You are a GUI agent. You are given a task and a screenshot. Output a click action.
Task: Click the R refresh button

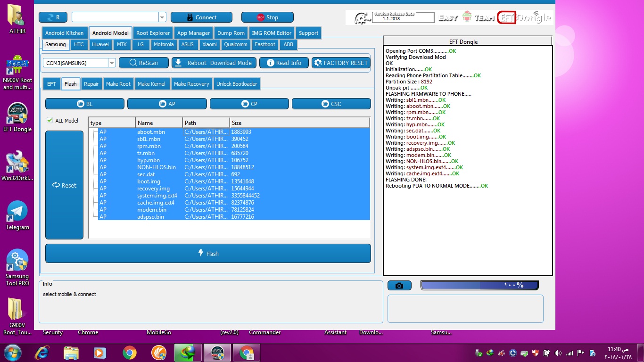pyautogui.click(x=53, y=17)
